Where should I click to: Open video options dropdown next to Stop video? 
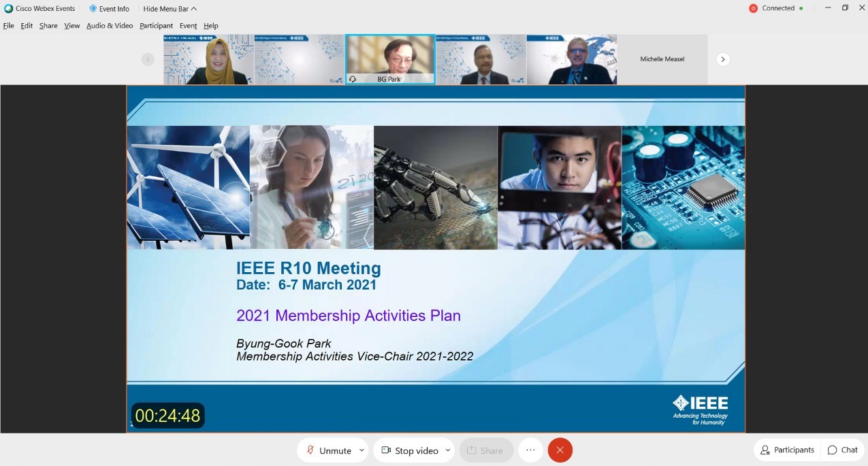[448, 450]
